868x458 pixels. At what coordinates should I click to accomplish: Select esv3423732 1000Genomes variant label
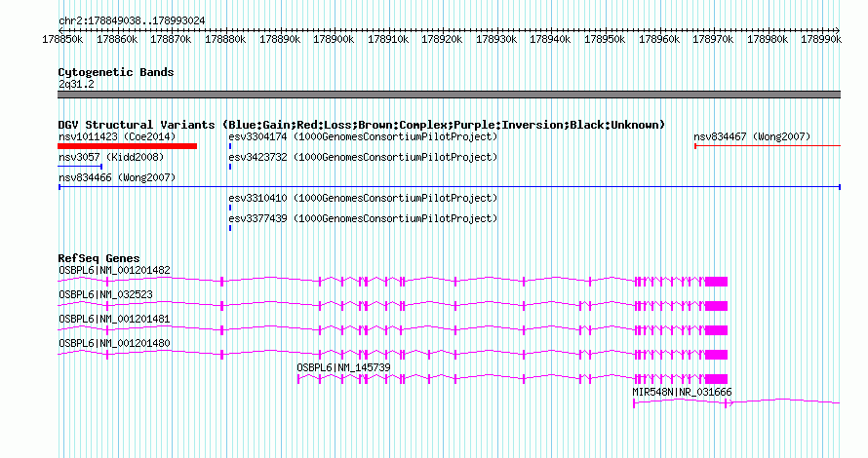click(x=363, y=157)
